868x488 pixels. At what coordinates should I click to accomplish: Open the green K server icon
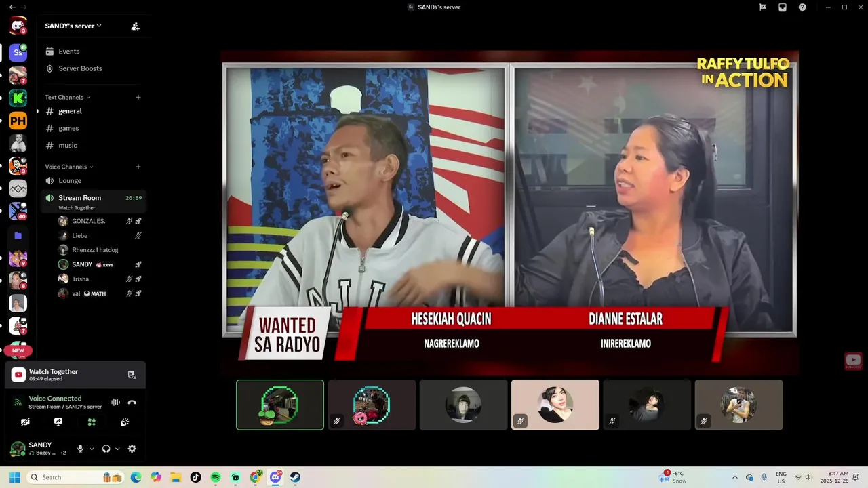[x=18, y=98]
